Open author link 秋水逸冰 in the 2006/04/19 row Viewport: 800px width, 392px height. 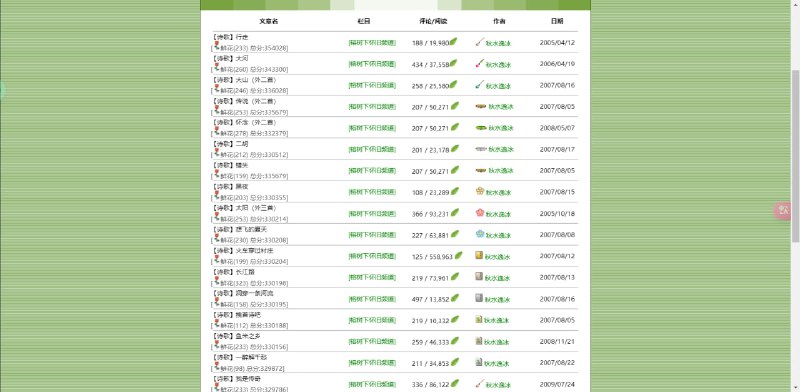point(498,65)
